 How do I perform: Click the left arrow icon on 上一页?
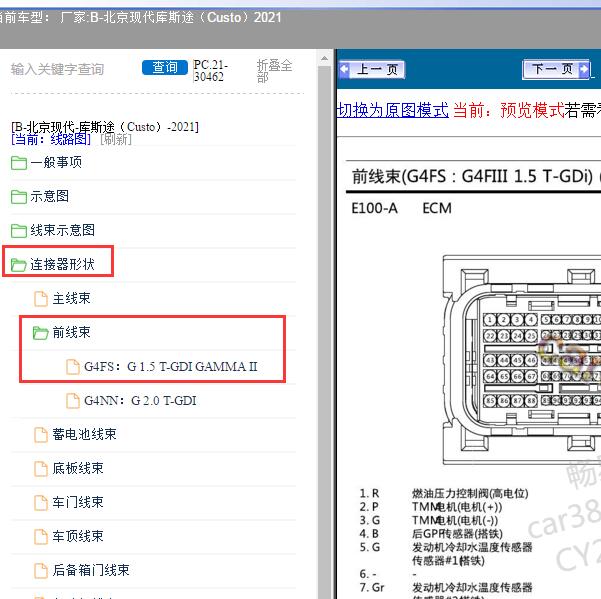tap(344, 69)
